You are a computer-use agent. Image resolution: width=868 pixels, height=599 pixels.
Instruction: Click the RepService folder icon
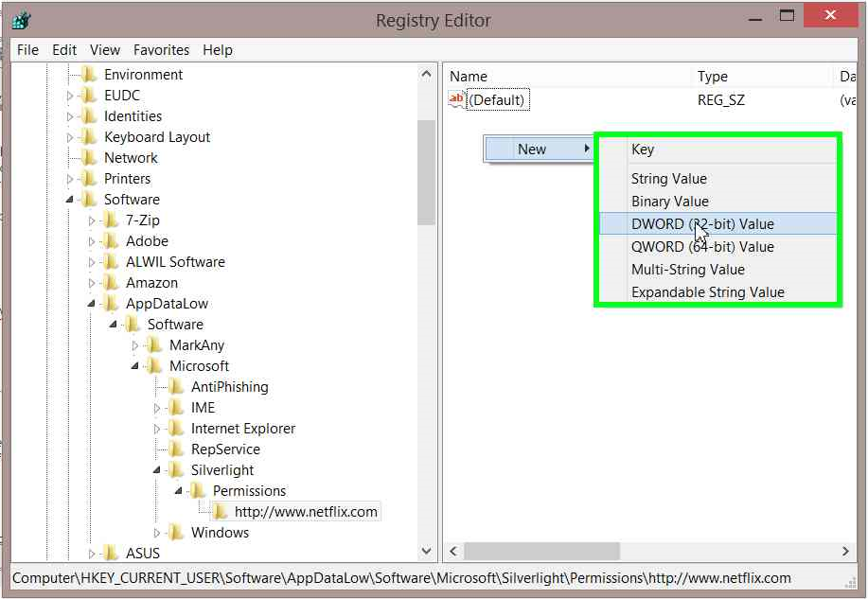(176, 449)
